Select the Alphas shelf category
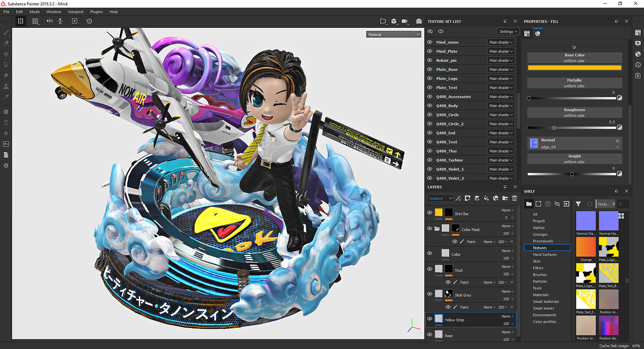Image resolution: width=644 pixels, height=349 pixels. click(538, 228)
